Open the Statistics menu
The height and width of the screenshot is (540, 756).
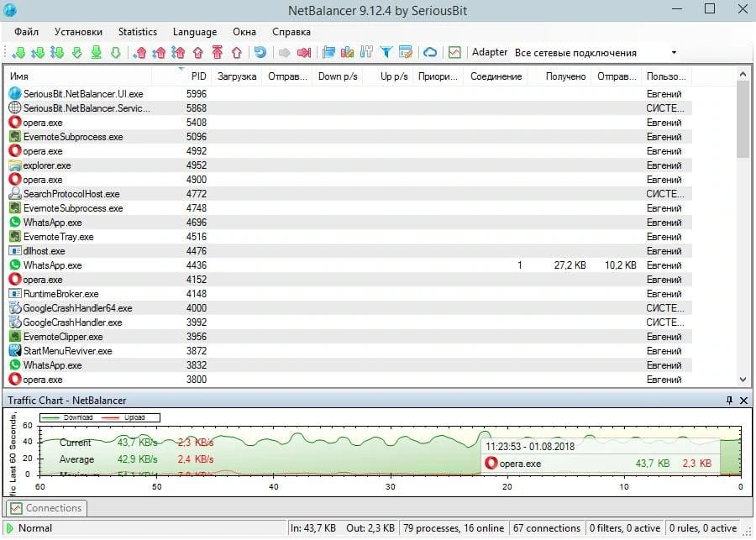138,32
